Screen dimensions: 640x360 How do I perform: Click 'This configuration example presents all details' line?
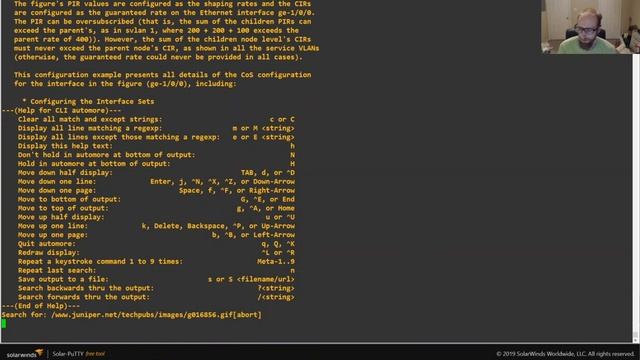162,75
